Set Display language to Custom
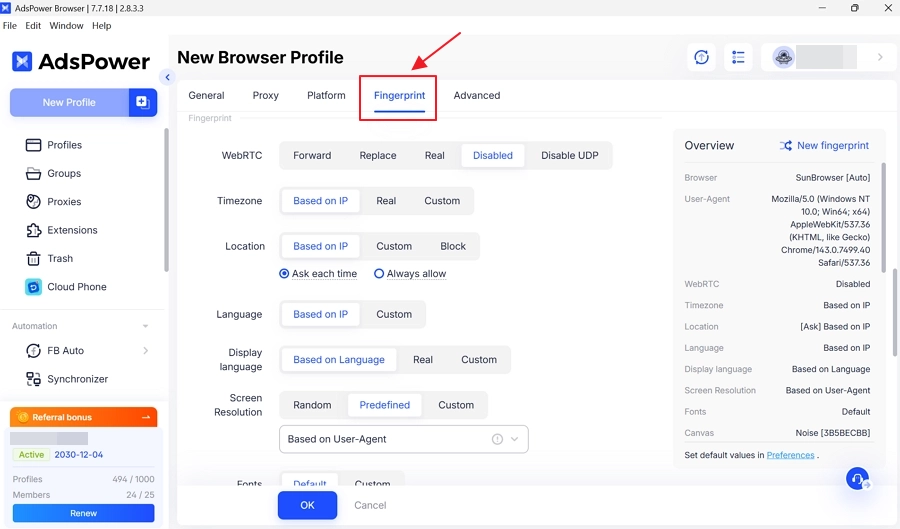 tap(479, 360)
